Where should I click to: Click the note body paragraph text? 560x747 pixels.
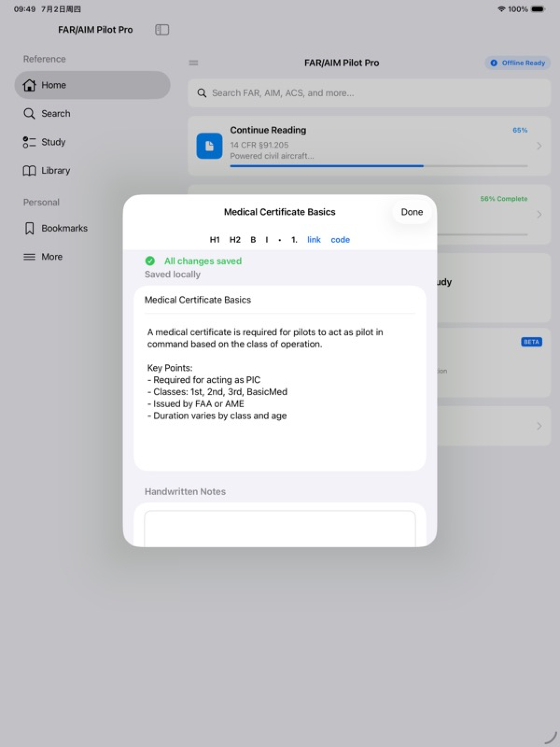click(265, 338)
